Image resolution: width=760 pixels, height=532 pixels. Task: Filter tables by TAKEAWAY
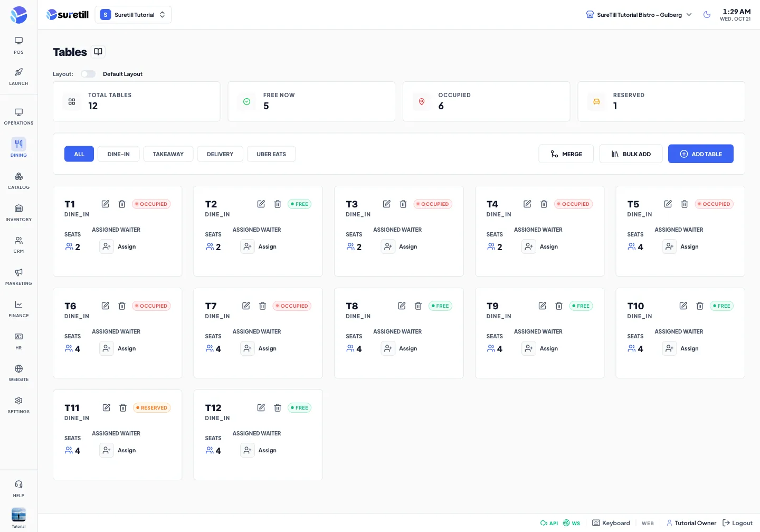(168, 154)
